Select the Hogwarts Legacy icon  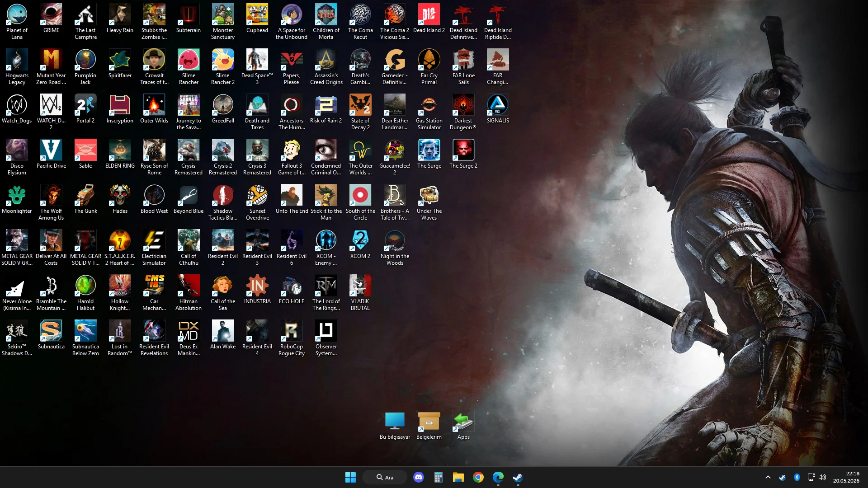[x=17, y=67]
